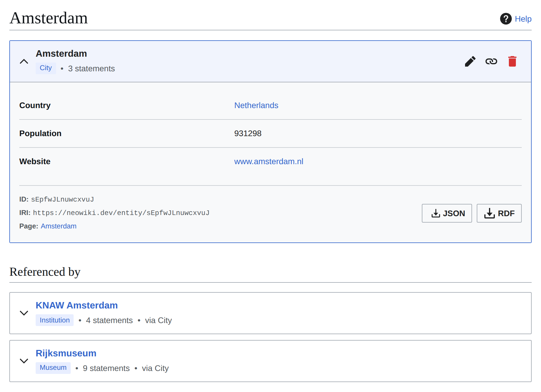The width and height of the screenshot is (541, 392).
Task: Select the IRI https://neowiki.dev/entity/sEpfwJLnuwcxvuJ
Action: (x=121, y=213)
